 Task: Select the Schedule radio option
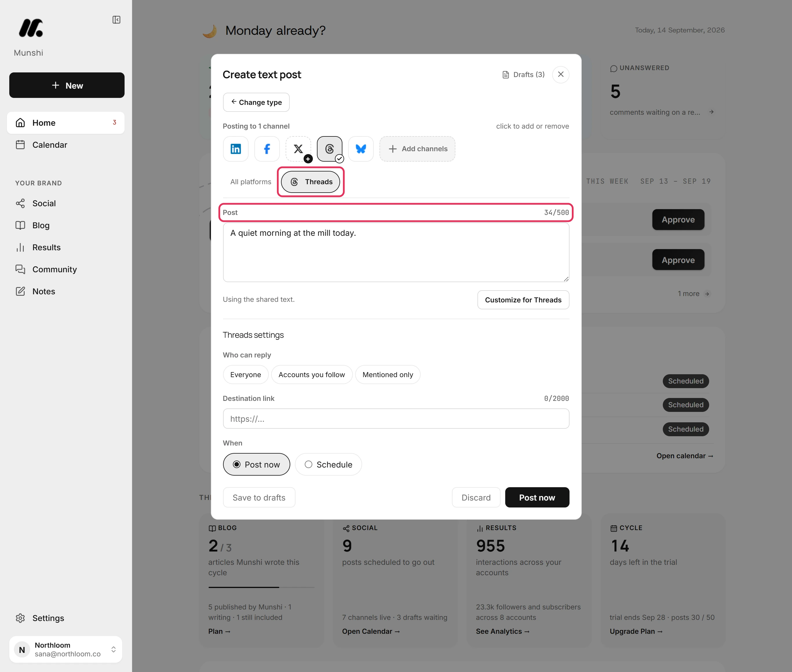pos(328,464)
